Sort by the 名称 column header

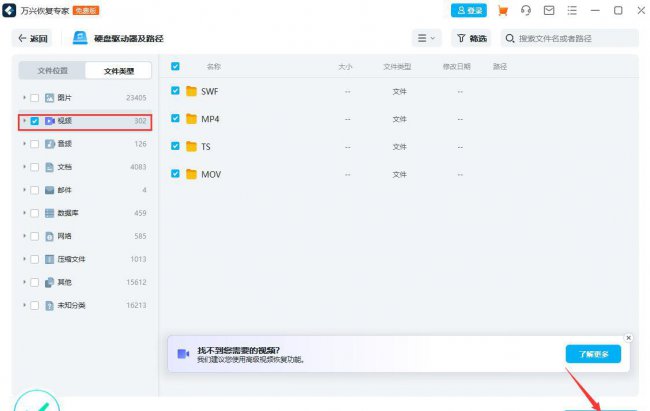point(214,66)
